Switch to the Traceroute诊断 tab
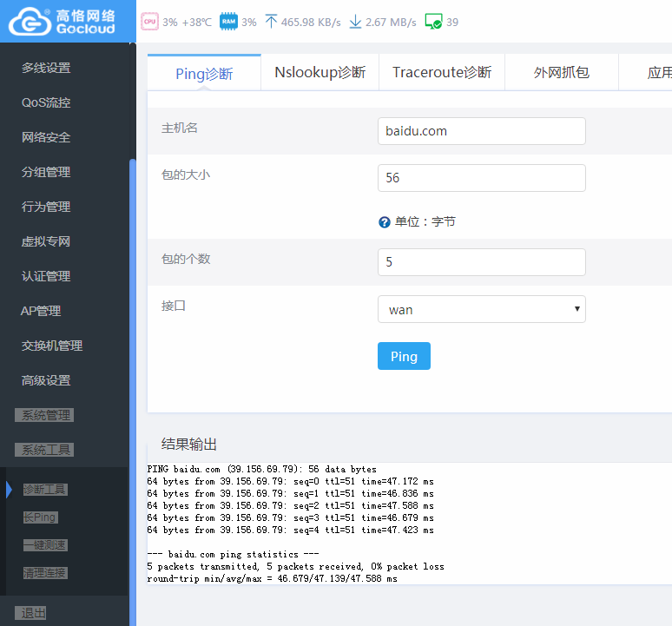 tap(442, 72)
